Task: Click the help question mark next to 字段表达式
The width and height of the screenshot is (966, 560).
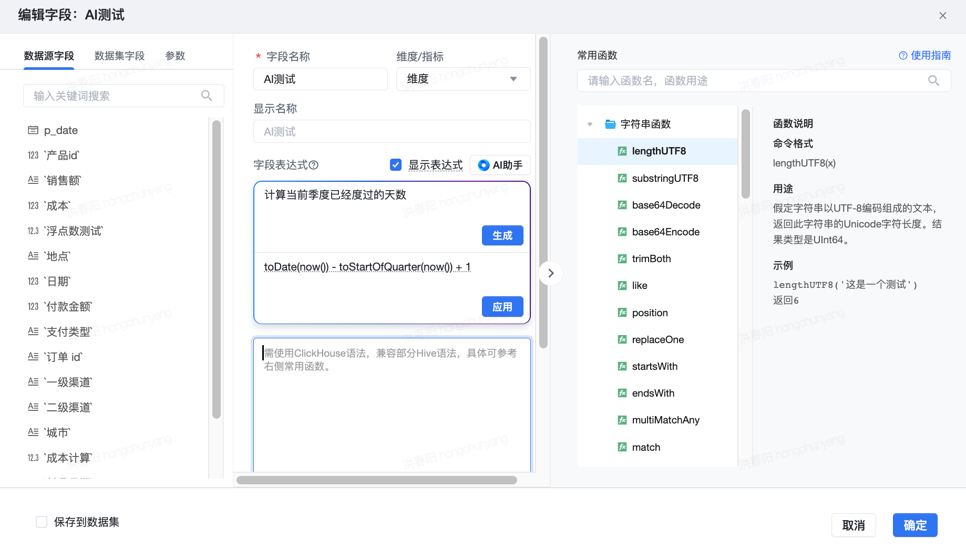Action: (x=314, y=165)
